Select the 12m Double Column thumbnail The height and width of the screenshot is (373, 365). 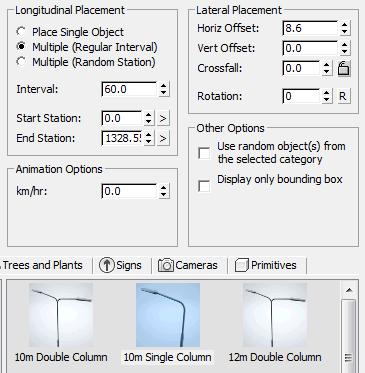(x=275, y=315)
